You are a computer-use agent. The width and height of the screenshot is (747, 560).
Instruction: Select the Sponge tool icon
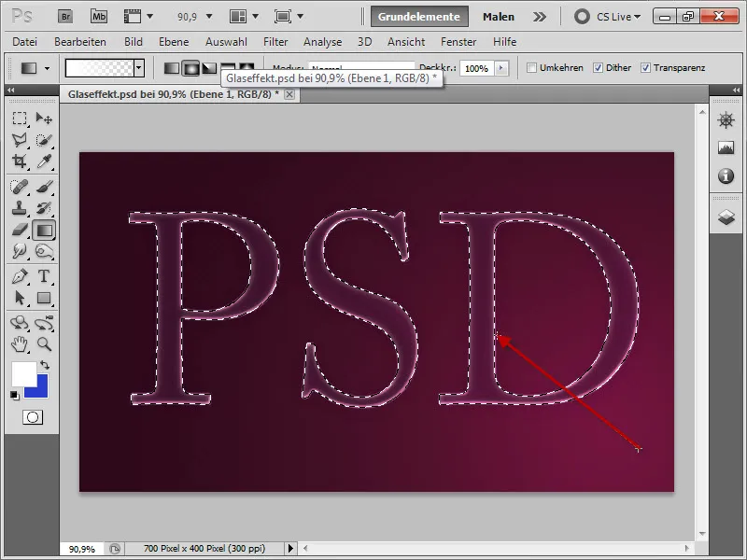click(44, 251)
